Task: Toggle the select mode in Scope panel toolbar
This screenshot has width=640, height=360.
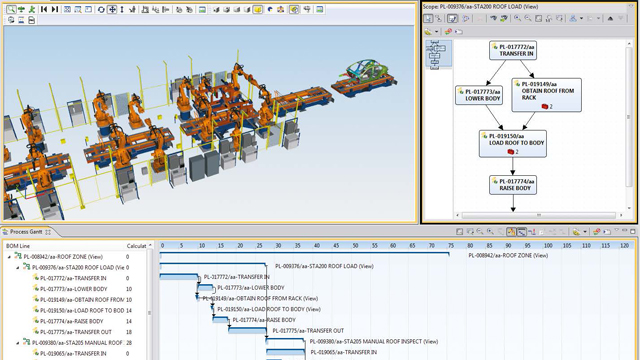Action: pyautogui.click(x=428, y=18)
